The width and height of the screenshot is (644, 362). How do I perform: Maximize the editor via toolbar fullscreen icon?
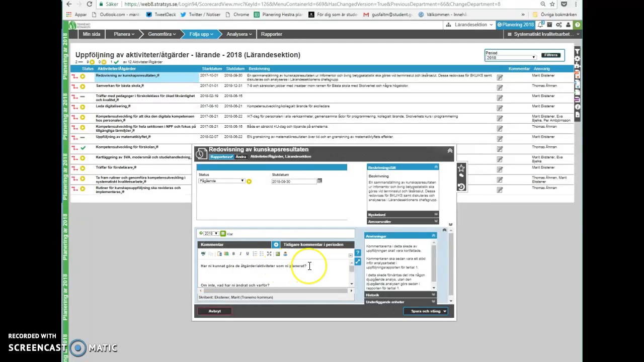click(x=269, y=254)
